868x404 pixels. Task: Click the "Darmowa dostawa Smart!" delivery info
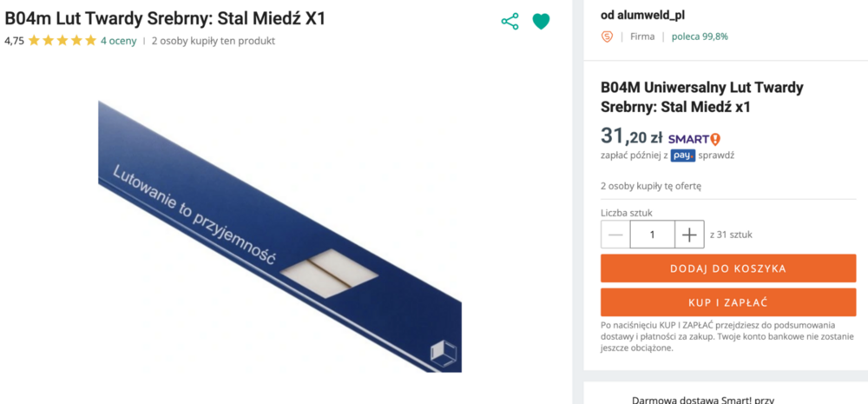703,400
